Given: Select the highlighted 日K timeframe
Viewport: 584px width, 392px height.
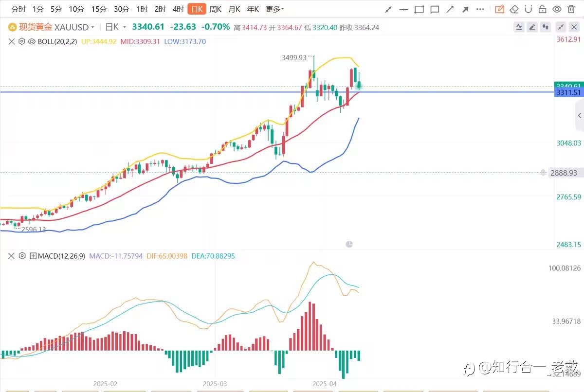Looking at the screenshot, I should (x=197, y=9).
